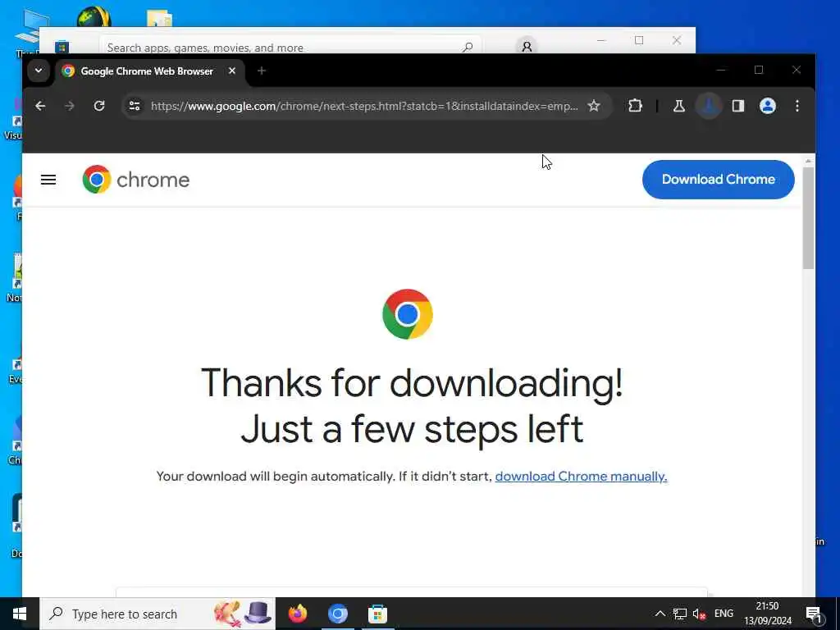Open Chrome Labs flask icon
This screenshot has height=630, width=840.
point(678,106)
